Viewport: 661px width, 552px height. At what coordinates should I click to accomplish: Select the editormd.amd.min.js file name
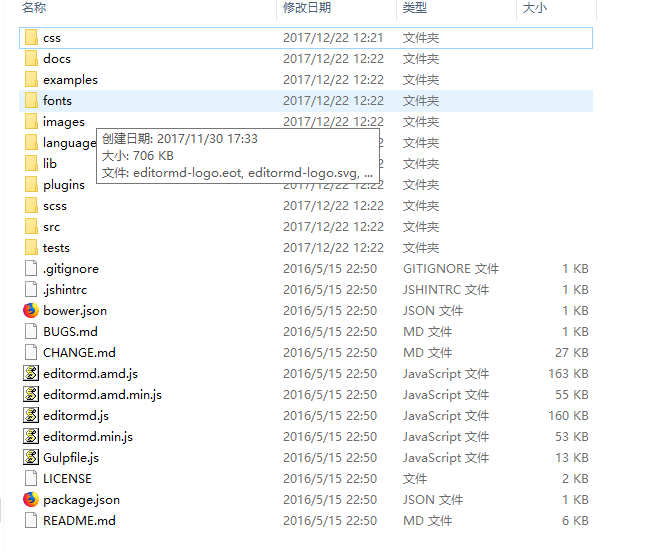click(102, 395)
